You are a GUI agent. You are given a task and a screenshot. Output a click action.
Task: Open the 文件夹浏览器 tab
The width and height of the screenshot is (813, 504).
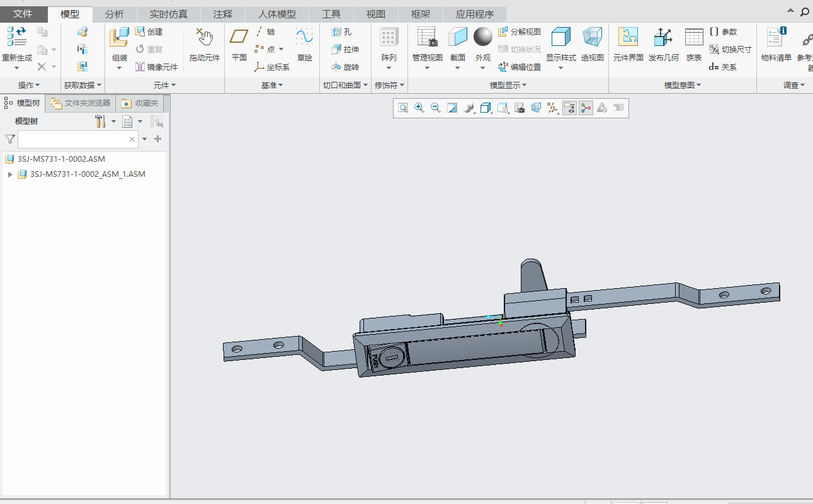click(x=81, y=103)
